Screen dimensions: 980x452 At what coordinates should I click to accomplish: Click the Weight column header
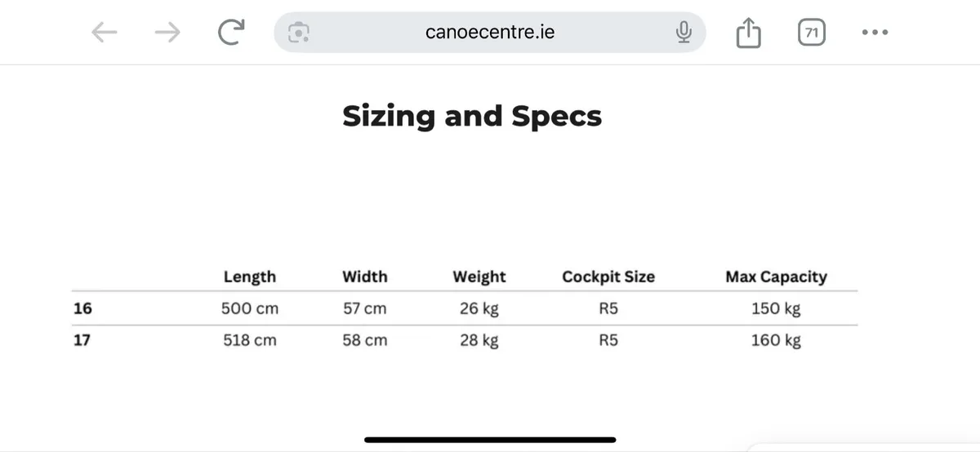[x=479, y=277]
